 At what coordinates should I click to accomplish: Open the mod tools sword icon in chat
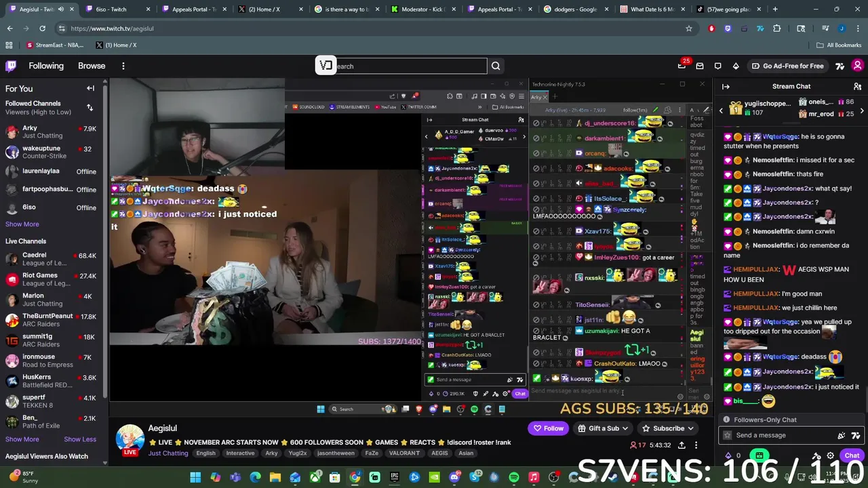(816, 456)
